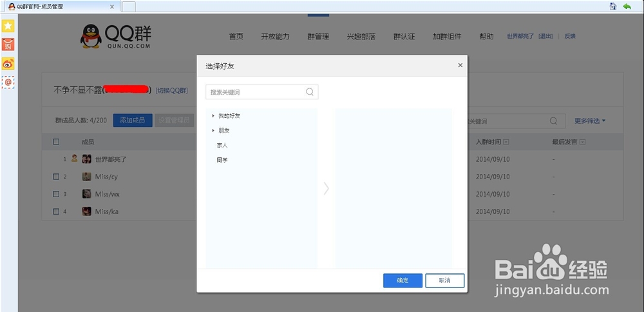The image size is (644, 312).
Task: Check the box for member Miss/ka
Action: coord(56,211)
